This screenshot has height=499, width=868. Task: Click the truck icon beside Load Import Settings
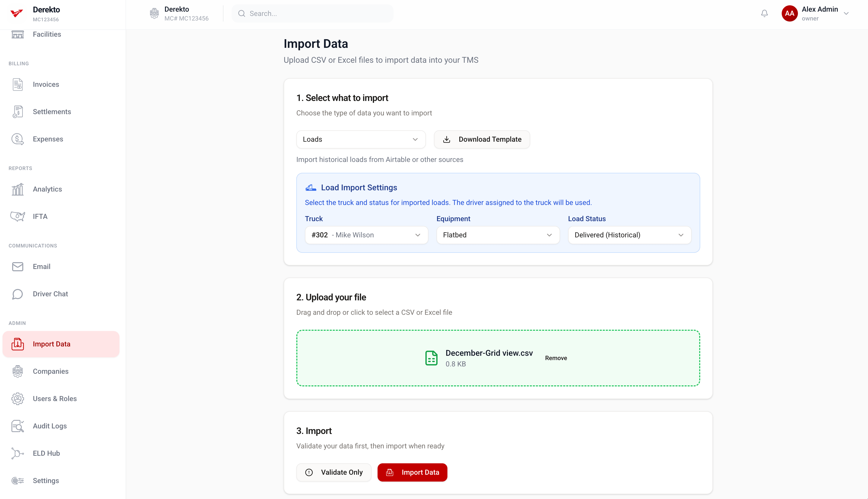[x=311, y=188]
